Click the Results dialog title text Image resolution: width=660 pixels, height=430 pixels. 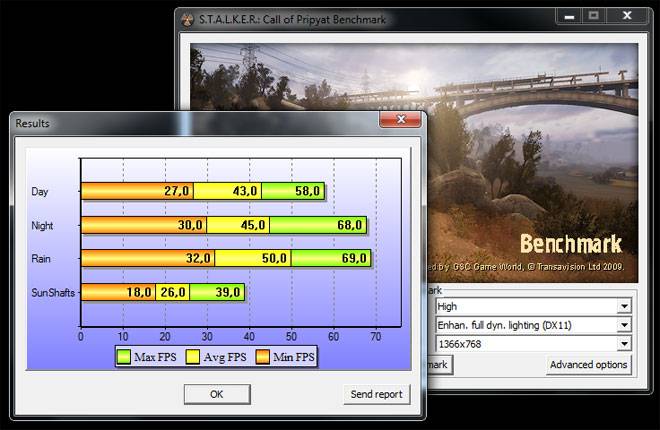coord(32,123)
